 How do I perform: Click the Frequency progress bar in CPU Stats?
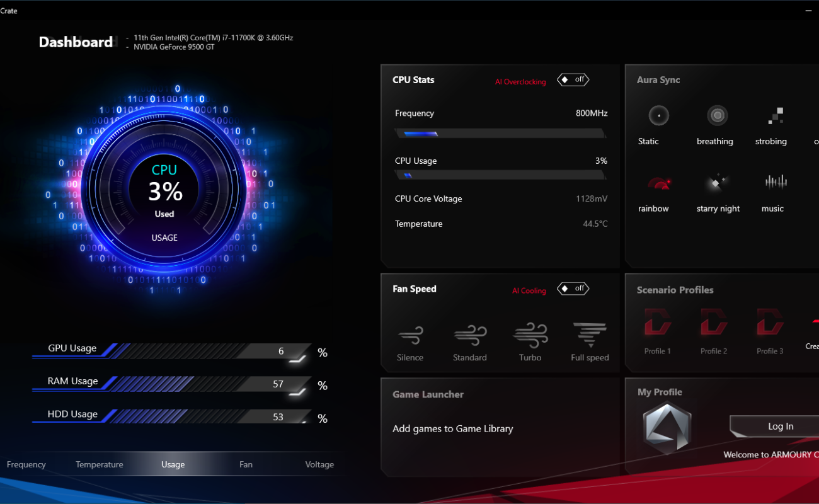tap(500, 134)
